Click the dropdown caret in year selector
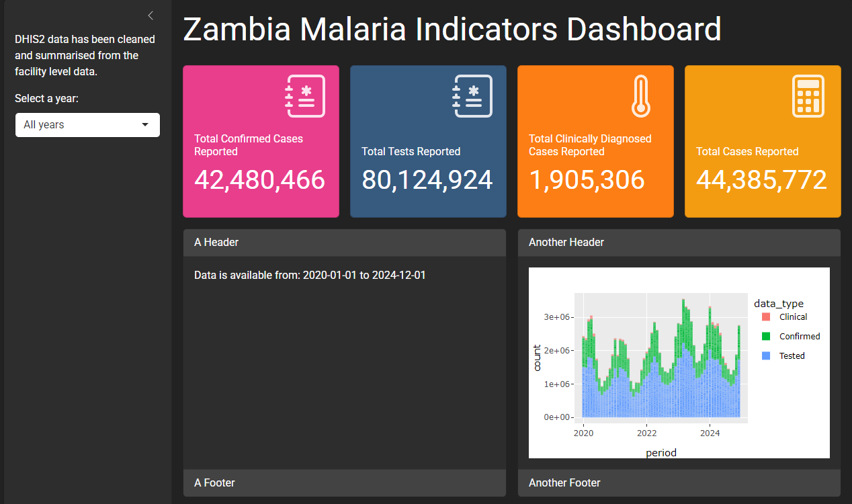852x504 pixels. pos(145,125)
